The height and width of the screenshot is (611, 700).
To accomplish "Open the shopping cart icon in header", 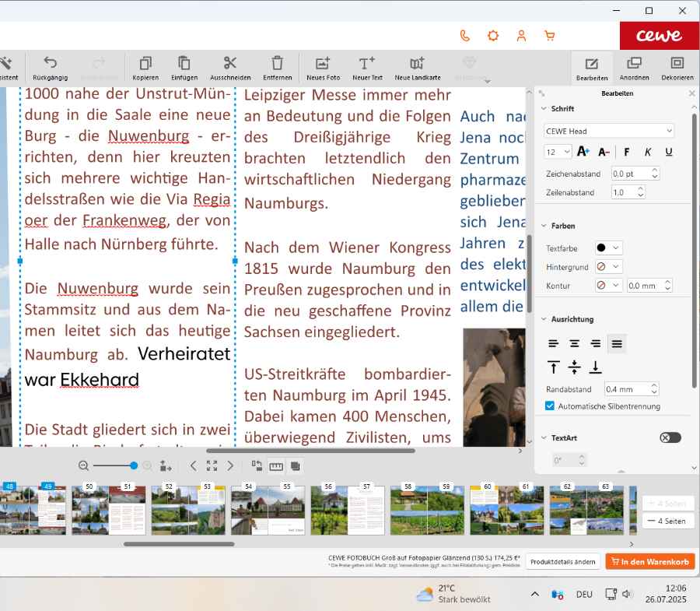I will 550,36.
